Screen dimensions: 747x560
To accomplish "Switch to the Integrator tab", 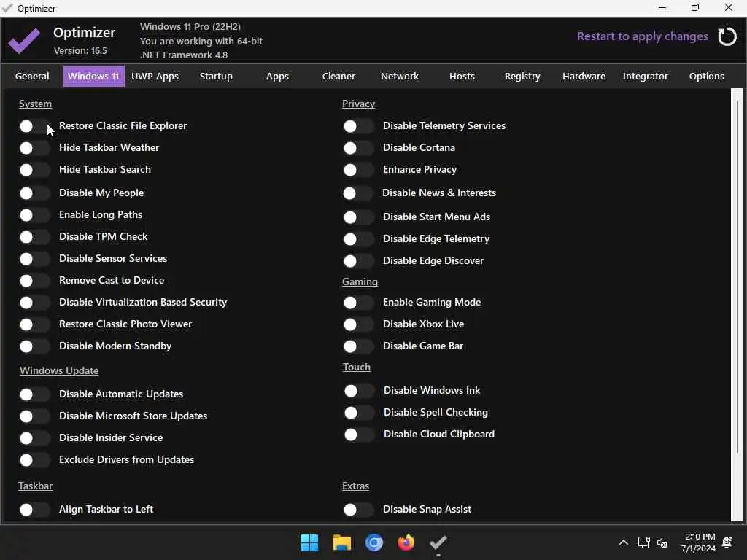I will click(x=645, y=76).
